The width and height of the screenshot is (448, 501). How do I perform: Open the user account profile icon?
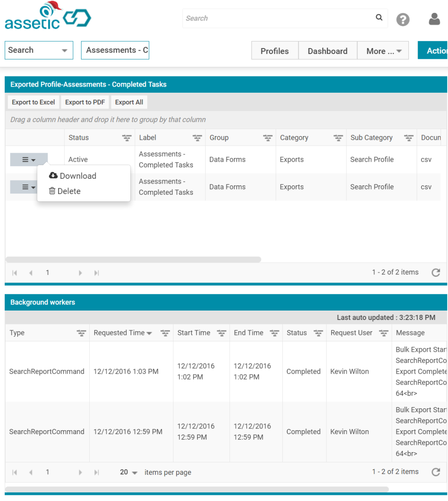434,19
